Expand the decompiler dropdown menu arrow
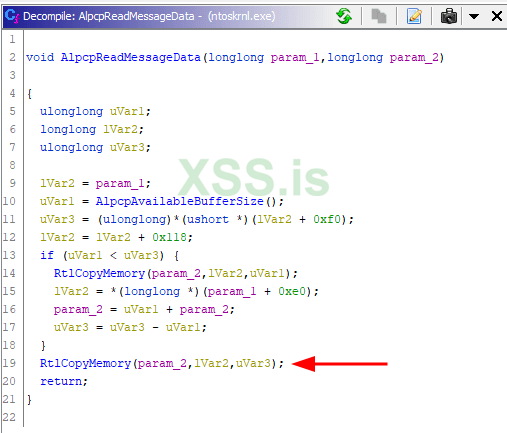This screenshot has height=433, width=507. pyautogui.click(x=474, y=16)
